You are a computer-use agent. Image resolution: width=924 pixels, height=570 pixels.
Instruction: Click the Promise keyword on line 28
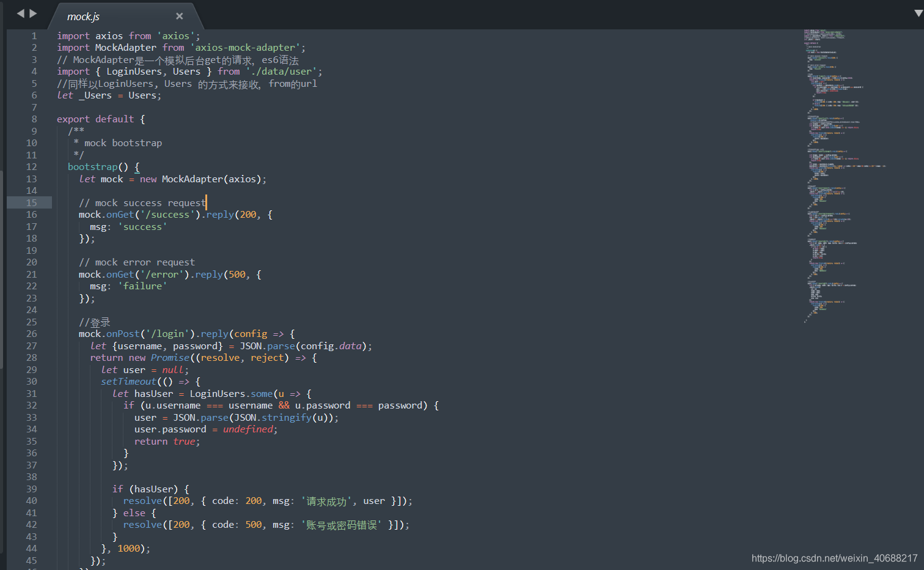point(169,357)
